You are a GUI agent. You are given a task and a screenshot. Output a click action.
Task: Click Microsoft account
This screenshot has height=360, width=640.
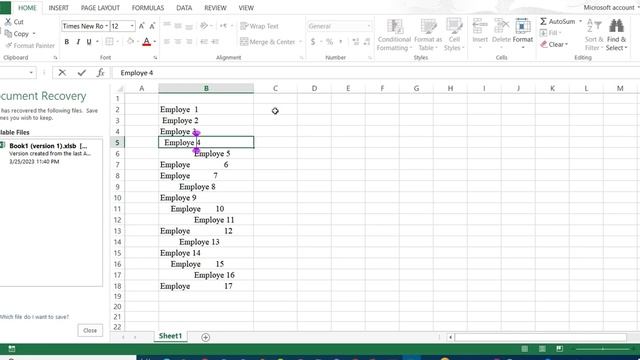pos(610,7)
